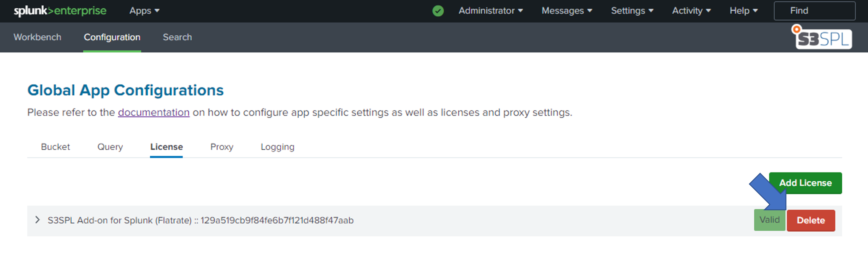
Task: Open the Messages dropdown
Action: click(x=567, y=11)
